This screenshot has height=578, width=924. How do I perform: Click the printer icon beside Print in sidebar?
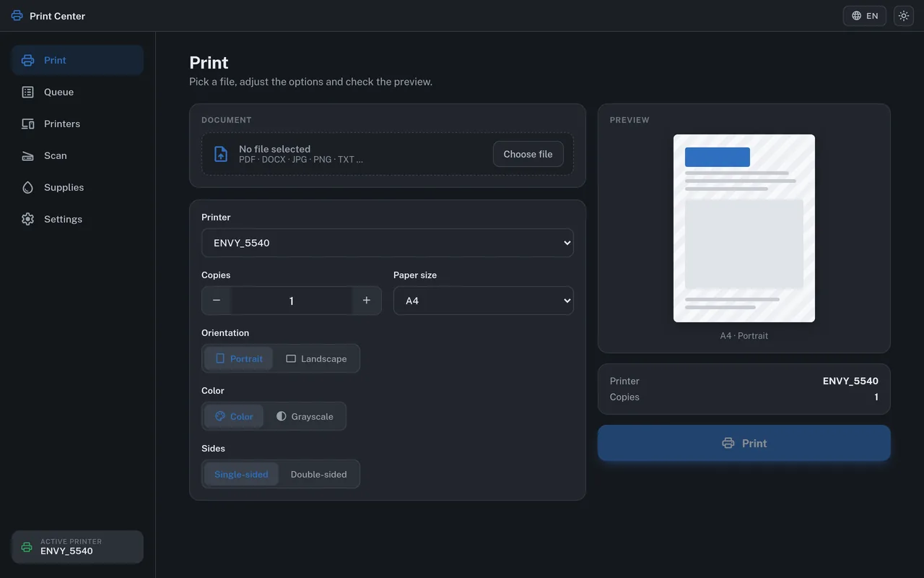pos(27,61)
